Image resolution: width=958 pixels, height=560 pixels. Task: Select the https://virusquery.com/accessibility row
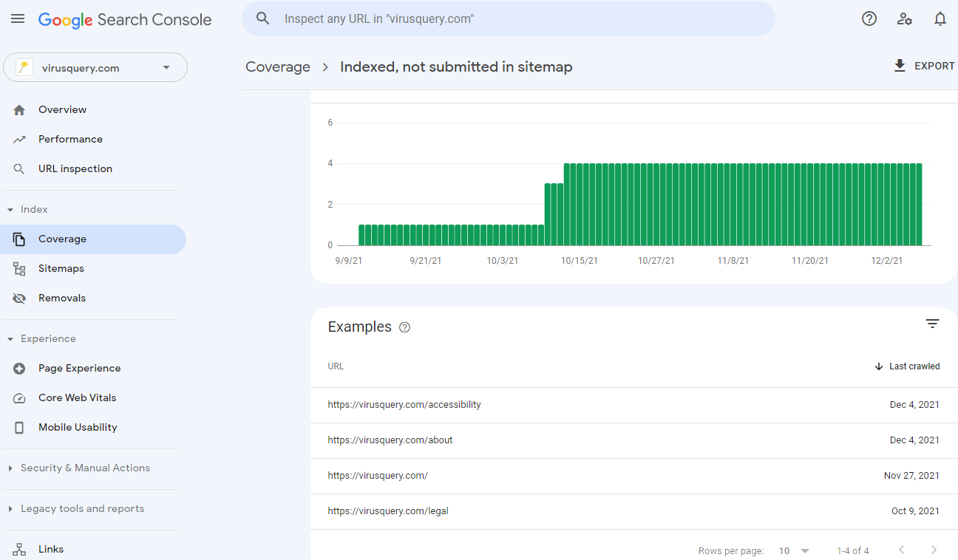(633, 405)
